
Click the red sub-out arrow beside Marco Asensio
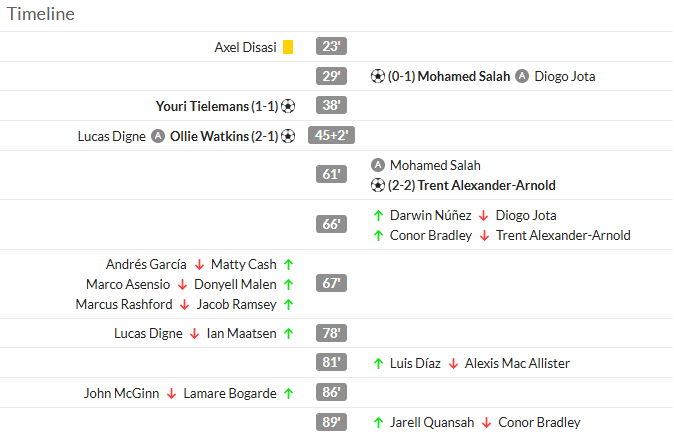click(182, 284)
